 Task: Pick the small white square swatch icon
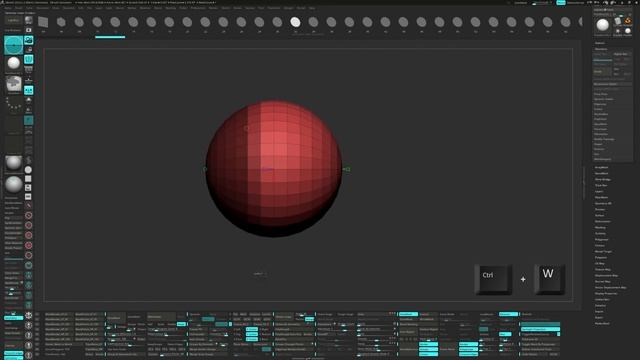click(x=28, y=179)
